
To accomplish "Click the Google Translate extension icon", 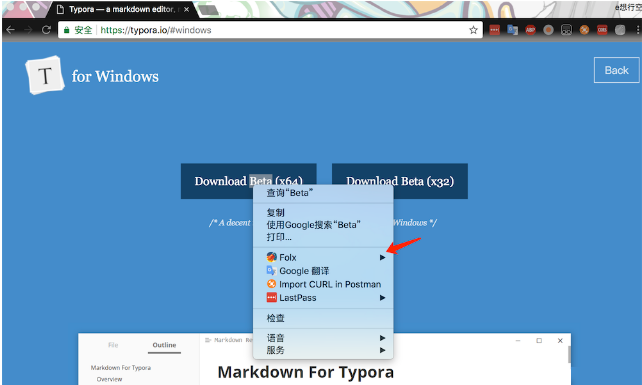I will click(513, 30).
